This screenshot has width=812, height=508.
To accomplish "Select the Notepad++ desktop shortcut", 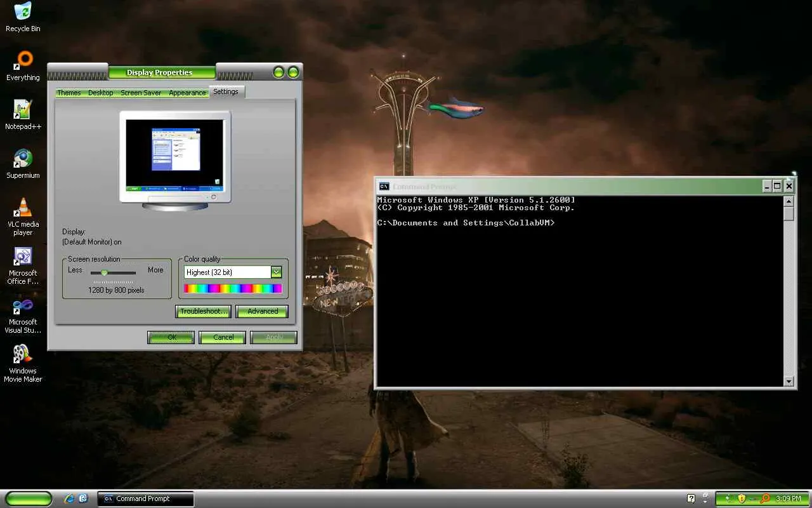I will [23, 115].
